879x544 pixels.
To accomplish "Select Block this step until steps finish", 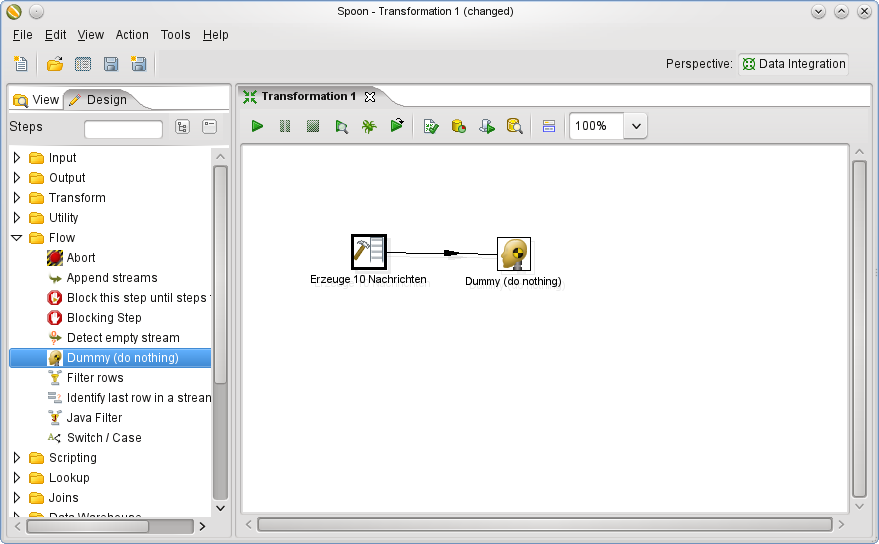I will [129, 298].
